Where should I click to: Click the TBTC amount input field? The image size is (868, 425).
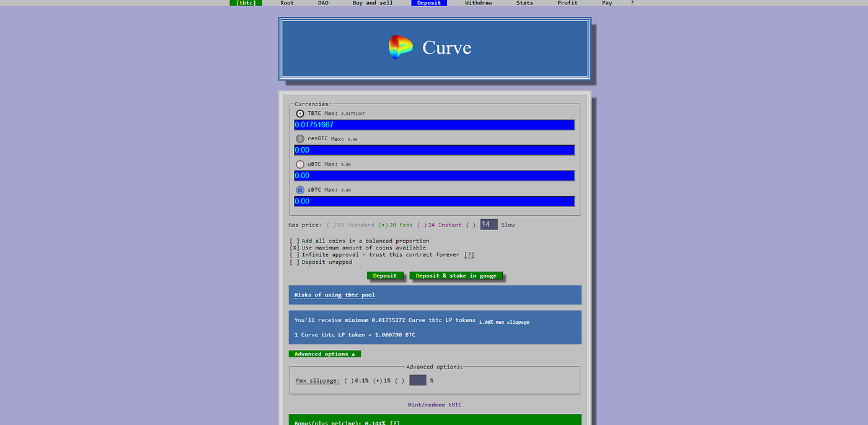(x=435, y=125)
